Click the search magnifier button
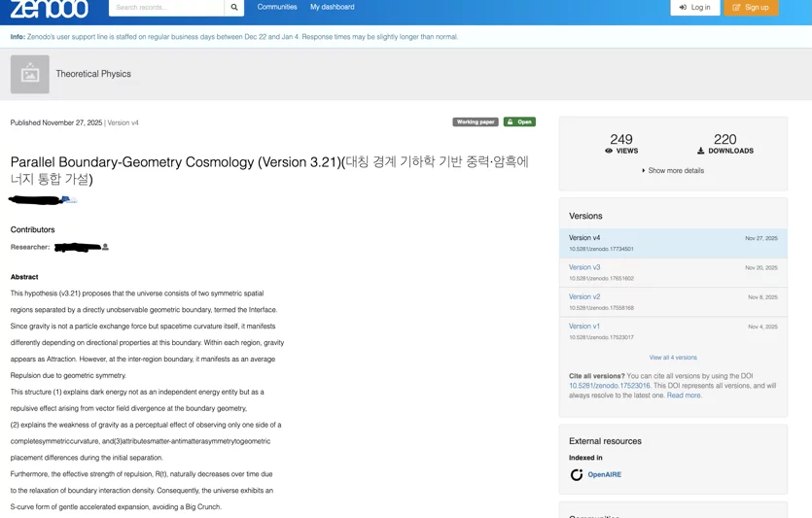812x518 pixels. (234, 7)
